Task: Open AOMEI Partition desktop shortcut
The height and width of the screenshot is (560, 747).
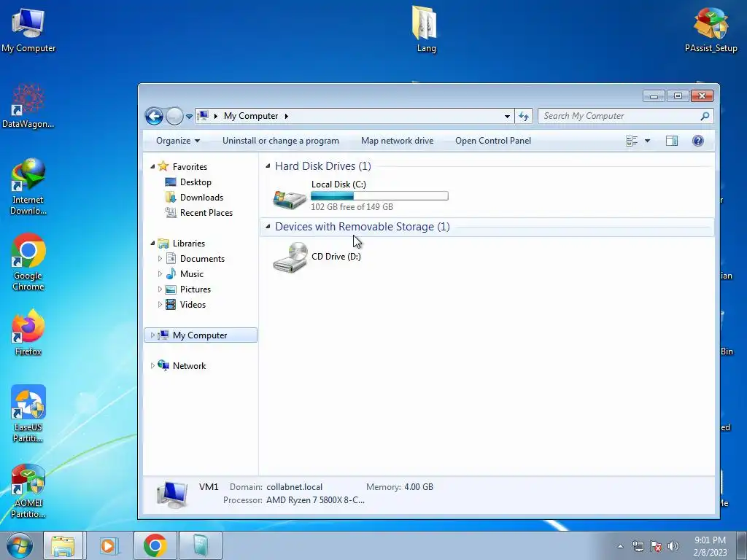Action: (x=28, y=491)
